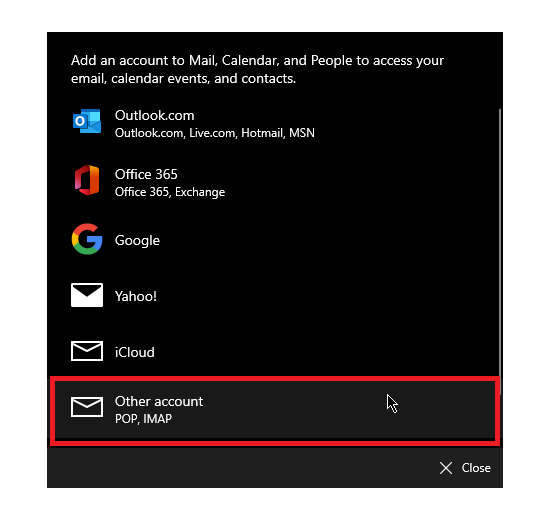Click the multicolored Google G logo
The height and width of the screenshot is (520, 550).
(x=87, y=239)
